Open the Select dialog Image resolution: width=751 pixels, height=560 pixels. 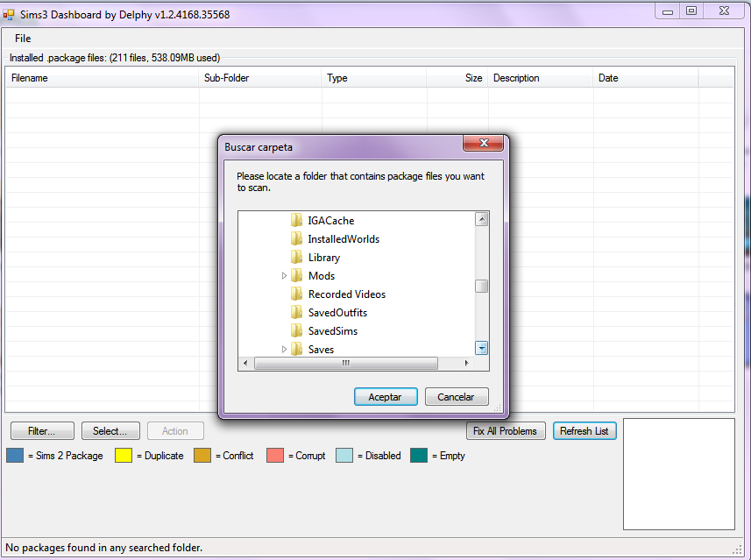(x=110, y=430)
